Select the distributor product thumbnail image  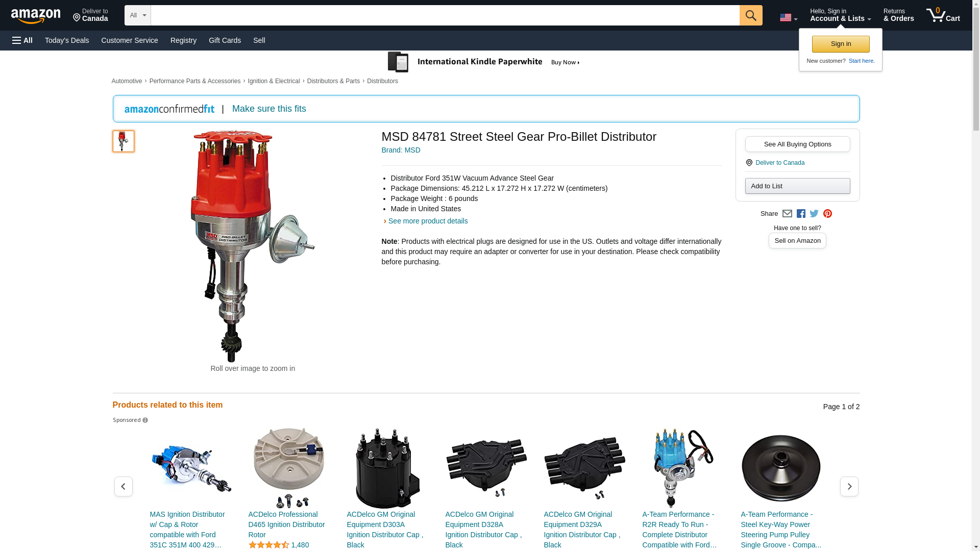coord(124,141)
